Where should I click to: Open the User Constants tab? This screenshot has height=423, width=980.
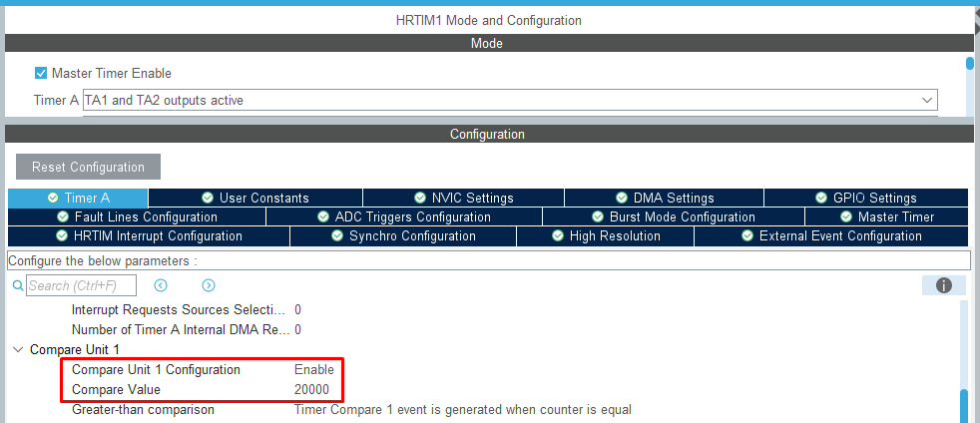[255, 199]
